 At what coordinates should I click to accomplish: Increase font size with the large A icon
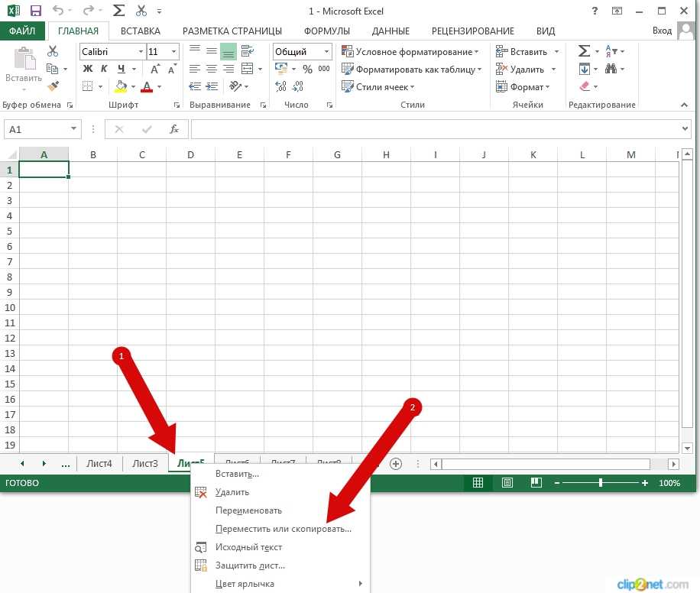pyautogui.click(x=155, y=70)
